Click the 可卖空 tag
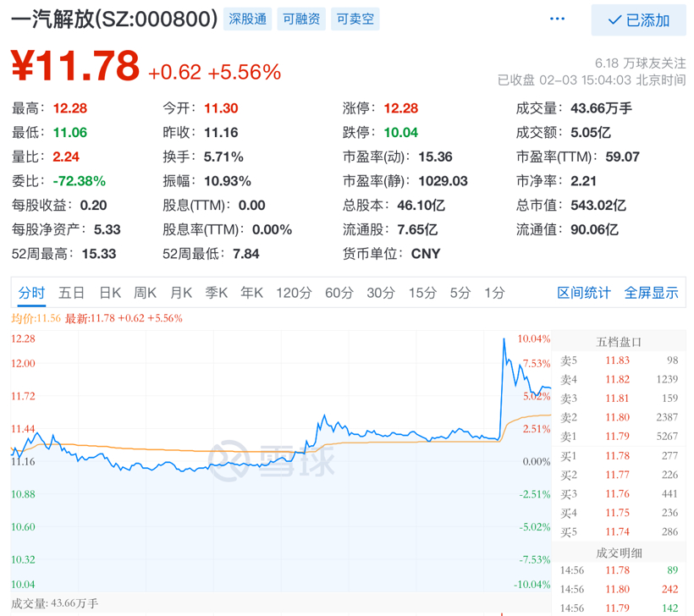 click(x=355, y=19)
